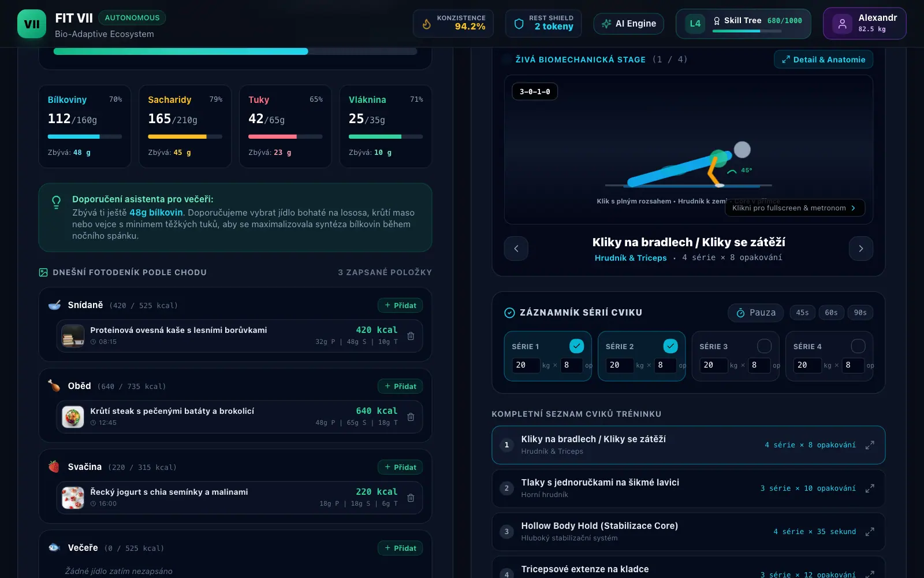Click the L4 level badge
Image resolution: width=924 pixels, height=578 pixels.
(695, 24)
